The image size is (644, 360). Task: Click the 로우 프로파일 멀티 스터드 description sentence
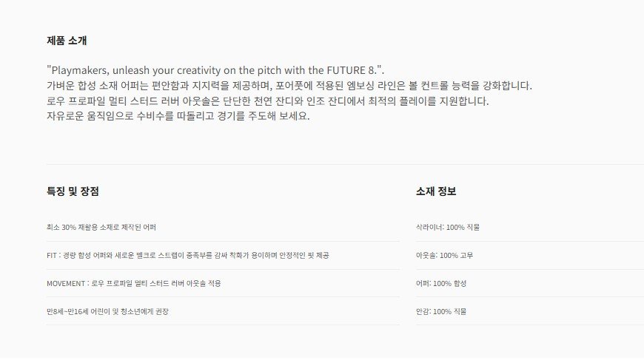(268, 101)
